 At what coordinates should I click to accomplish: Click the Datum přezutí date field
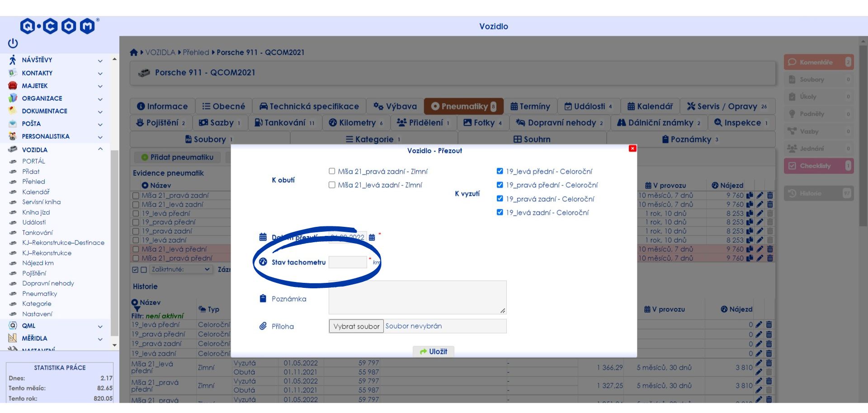(348, 237)
